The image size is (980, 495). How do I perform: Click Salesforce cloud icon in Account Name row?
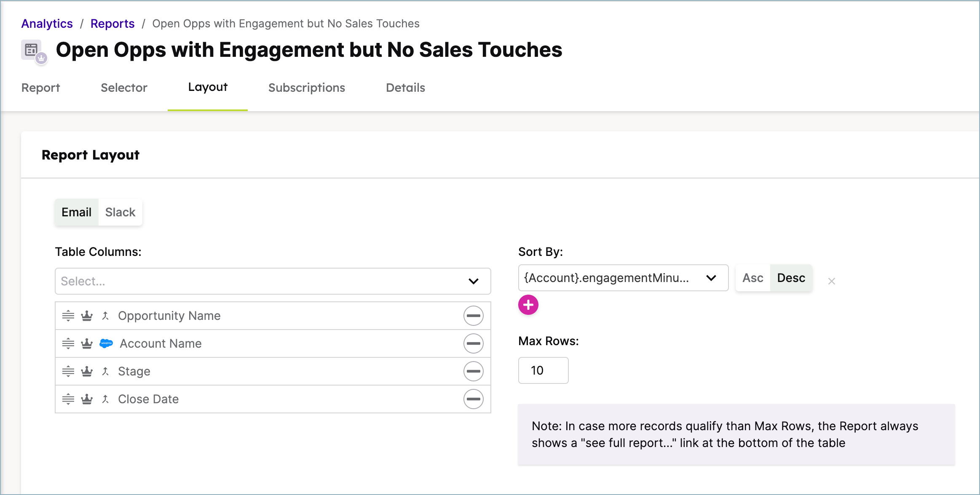coord(106,343)
